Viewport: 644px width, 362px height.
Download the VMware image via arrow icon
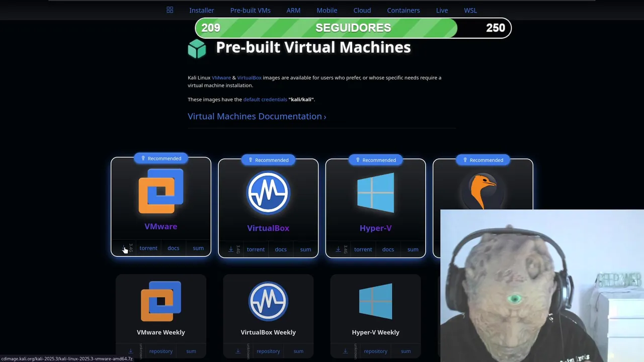(124, 248)
